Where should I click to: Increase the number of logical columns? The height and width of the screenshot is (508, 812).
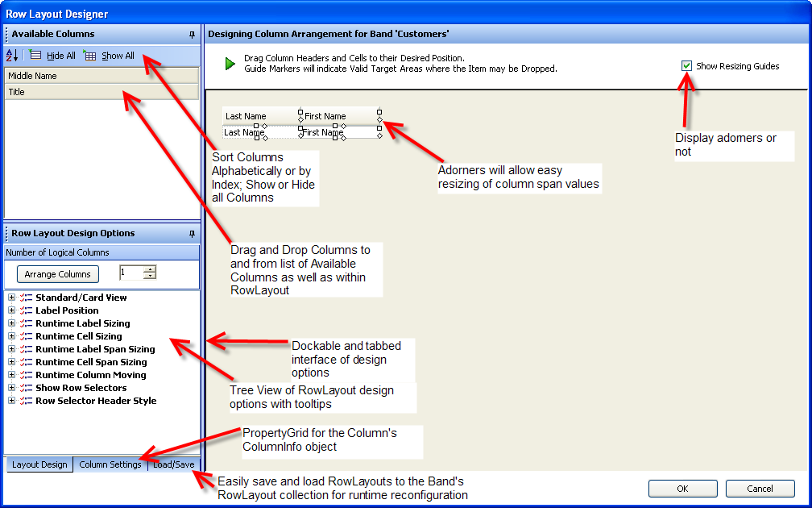pyautogui.click(x=150, y=269)
